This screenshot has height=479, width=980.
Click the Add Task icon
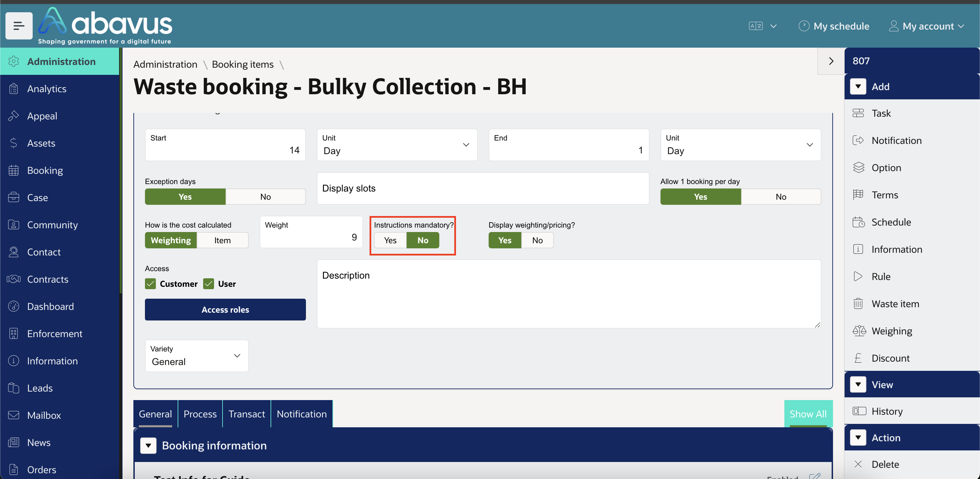858,113
